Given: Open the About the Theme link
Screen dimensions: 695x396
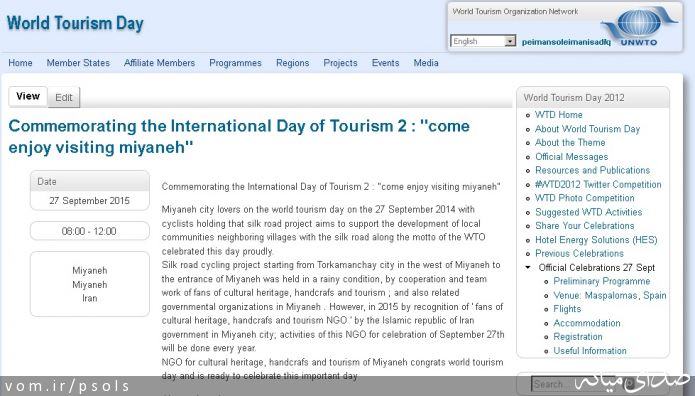Looking at the screenshot, I should tap(570, 143).
